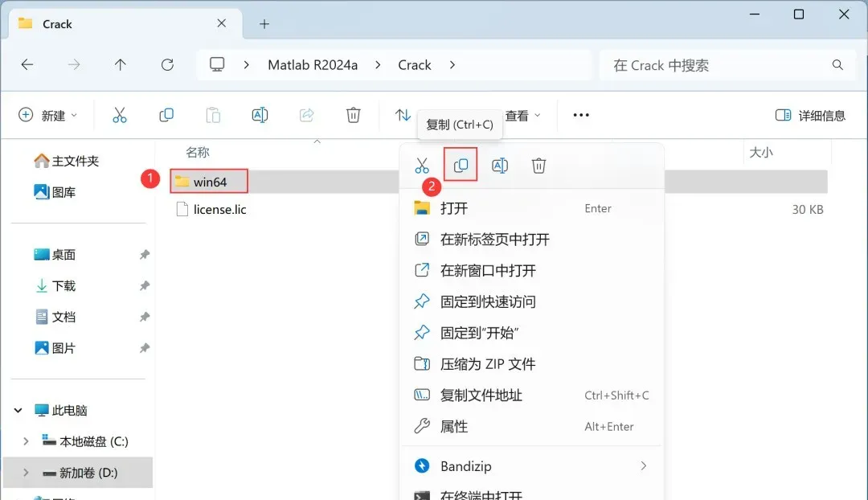868x500 pixels.
Task: Open the 新建 dropdown menu
Action: pyautogui.click(x=48, y=115)
